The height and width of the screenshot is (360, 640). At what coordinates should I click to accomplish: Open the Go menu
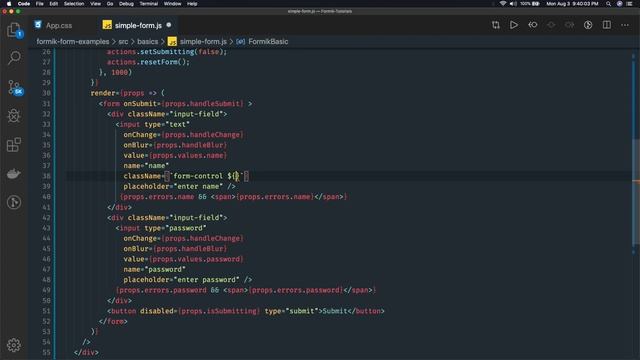110,4
